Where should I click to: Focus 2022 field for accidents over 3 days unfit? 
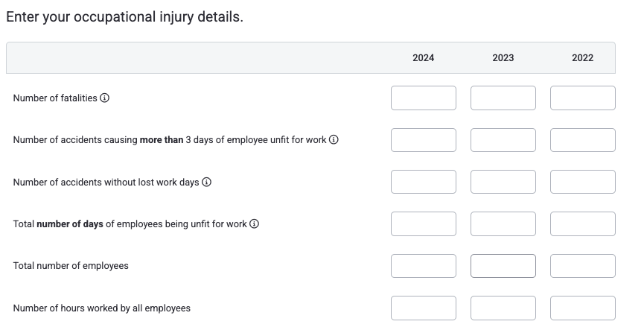(583, 140)
